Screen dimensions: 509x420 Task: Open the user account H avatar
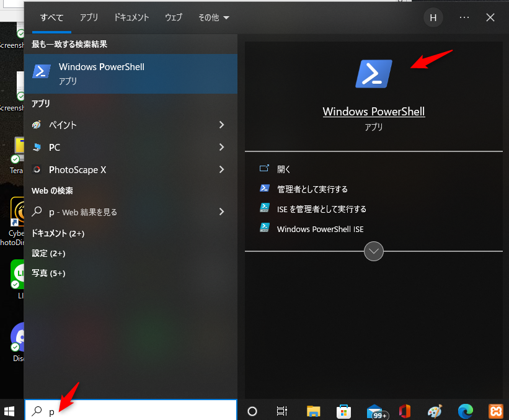pos(433,17)
